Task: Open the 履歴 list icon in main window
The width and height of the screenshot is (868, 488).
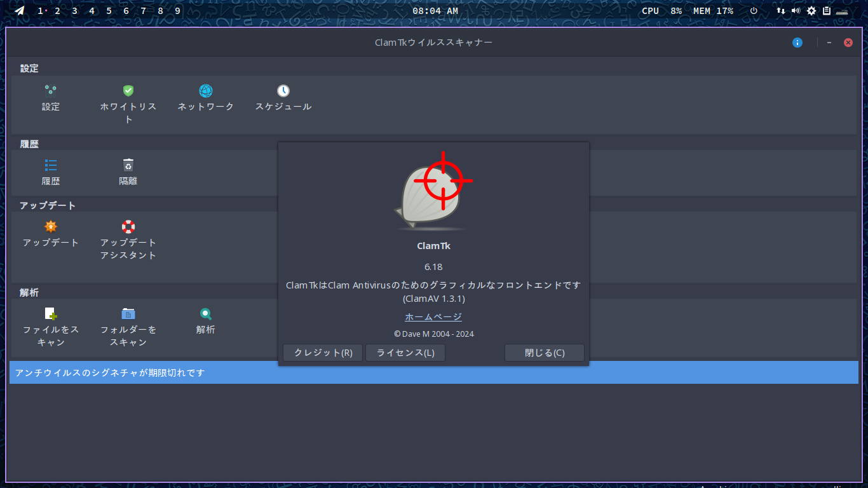Action: click(x=51, y=165)
